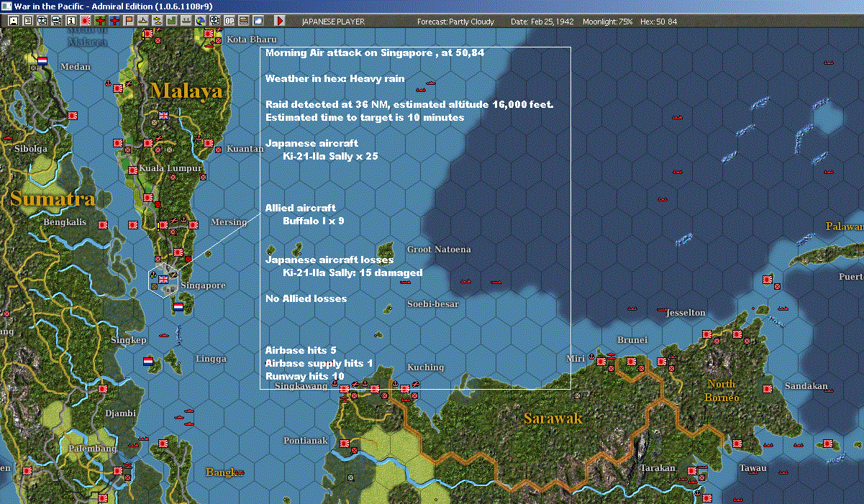Click the 'Runway hits 10' line
The height and width of the screenshot is (504, 864).
(304, 376)
